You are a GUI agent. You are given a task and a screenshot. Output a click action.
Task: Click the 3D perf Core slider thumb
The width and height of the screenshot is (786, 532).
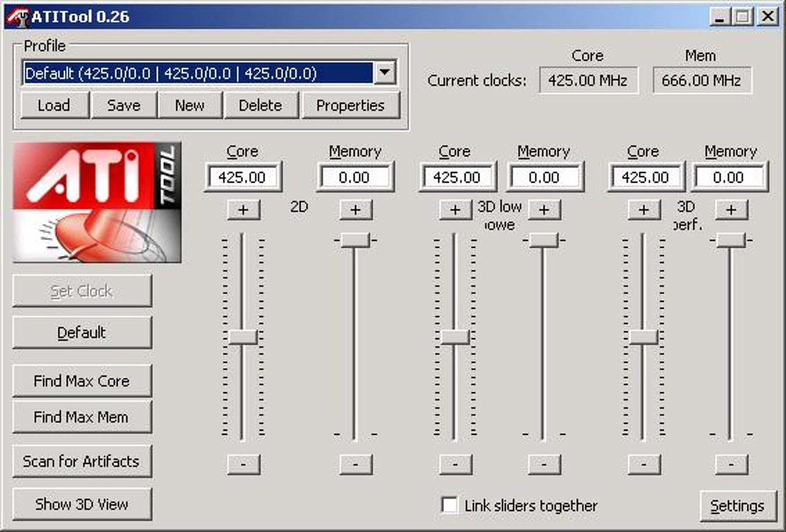(x=644, y=337)
